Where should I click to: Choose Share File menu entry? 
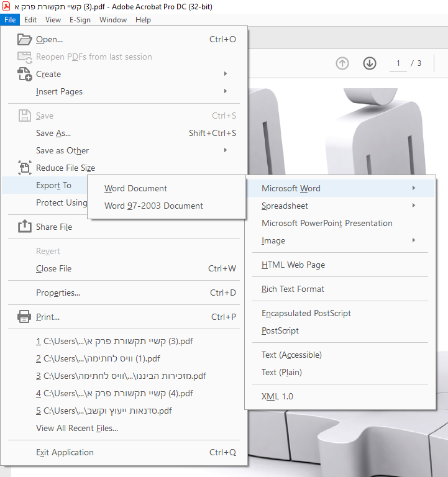(124, 227)
